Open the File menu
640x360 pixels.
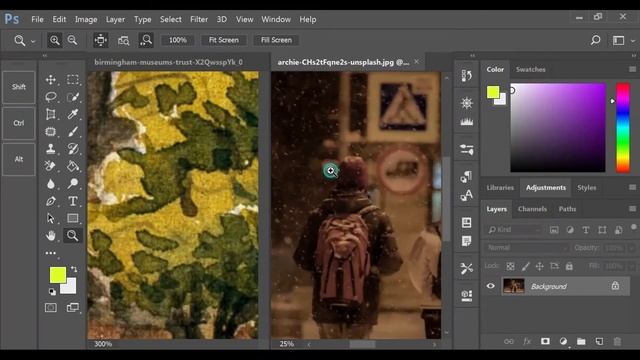tap(37, 19)
